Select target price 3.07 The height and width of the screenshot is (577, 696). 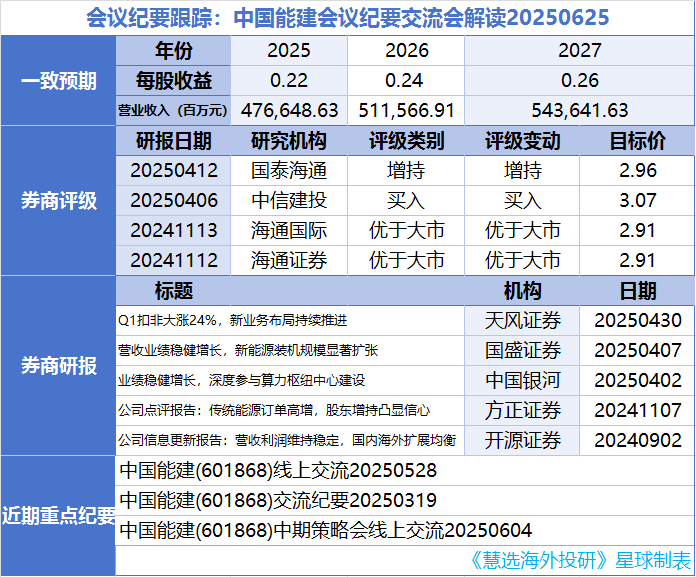coord(637,201)
